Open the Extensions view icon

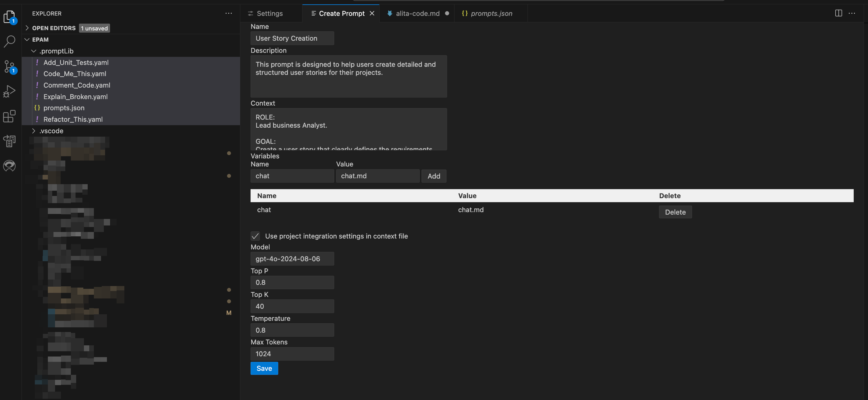[9, 116]
